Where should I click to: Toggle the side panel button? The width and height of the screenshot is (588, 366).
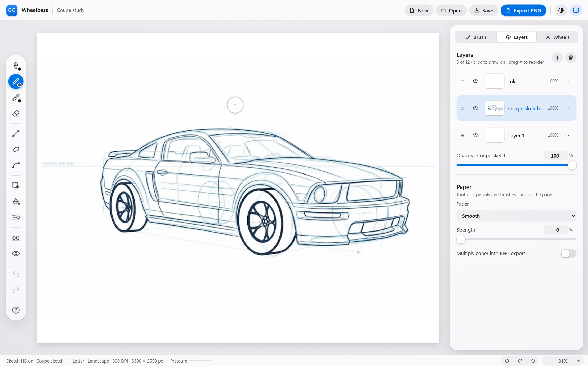(576, 10)
